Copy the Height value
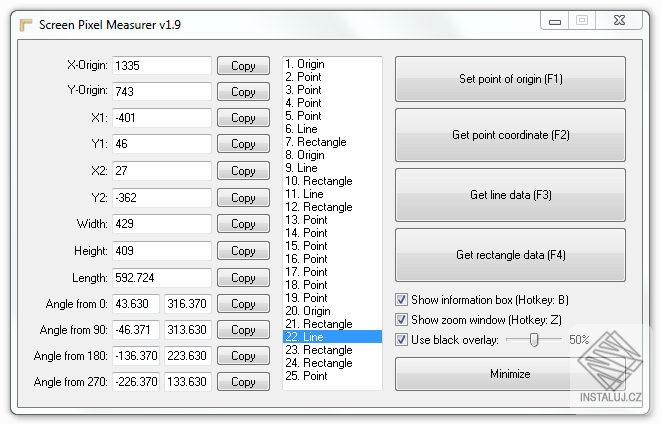Image resolution: width=661 pixels, height=424 pixels. pos(243,251)
